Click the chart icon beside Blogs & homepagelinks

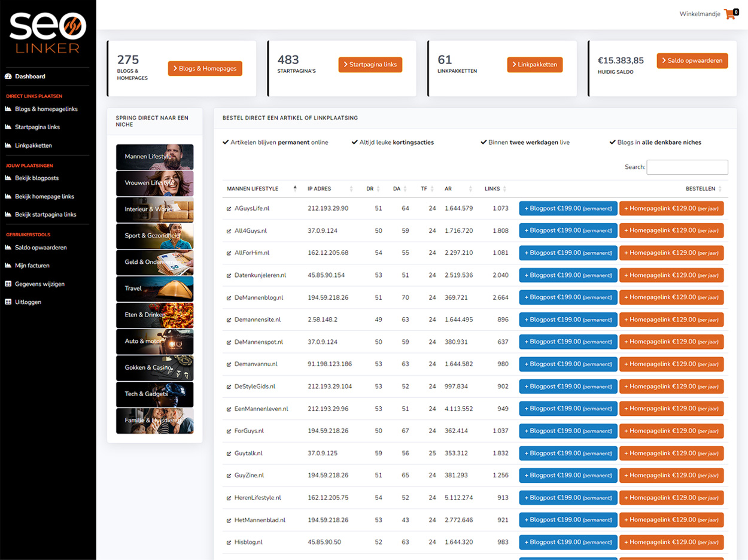pyautogui.click(x=8, y=109)
